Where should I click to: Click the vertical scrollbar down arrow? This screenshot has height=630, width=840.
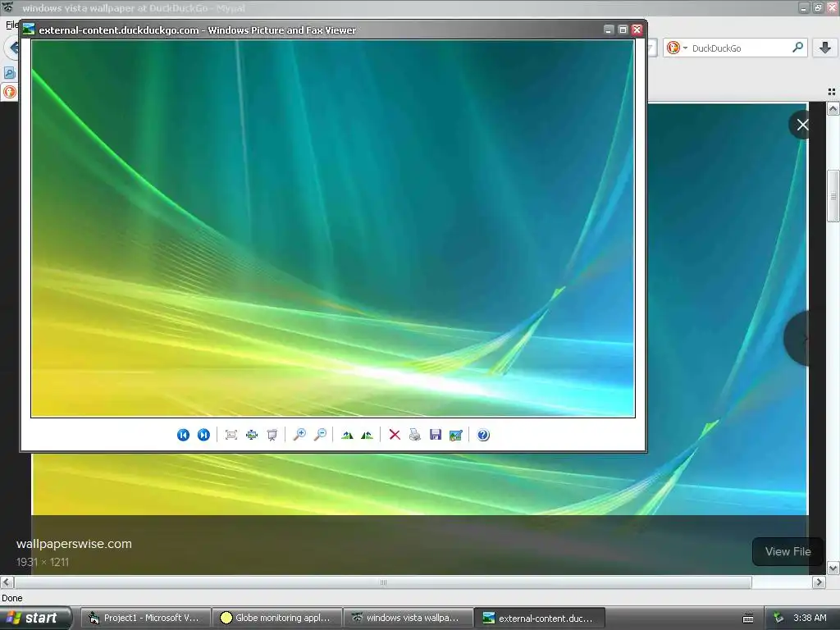[x=833, y=568]
